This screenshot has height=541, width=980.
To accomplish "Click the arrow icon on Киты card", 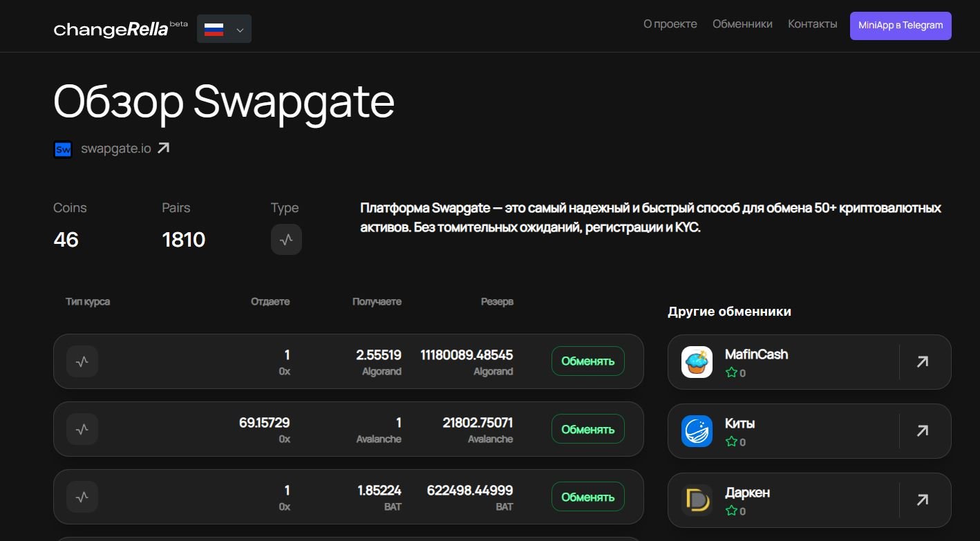I will pos(923,431).
